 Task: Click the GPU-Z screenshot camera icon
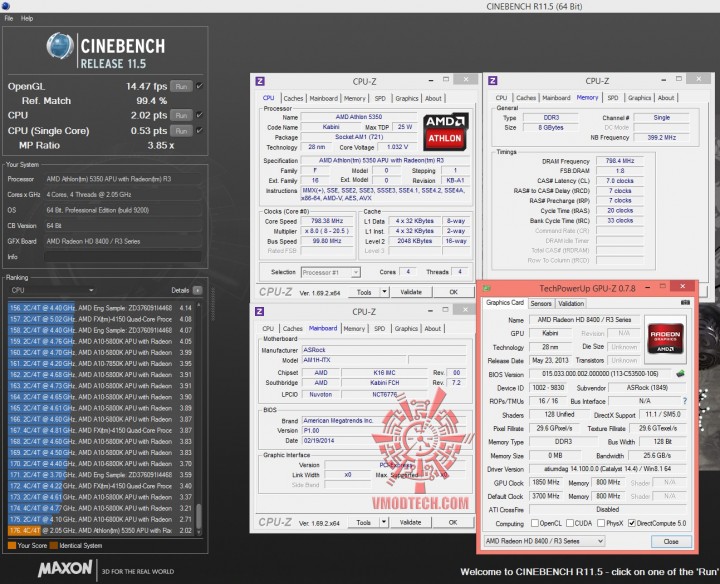pyautogui.click(x=685, y=303)
